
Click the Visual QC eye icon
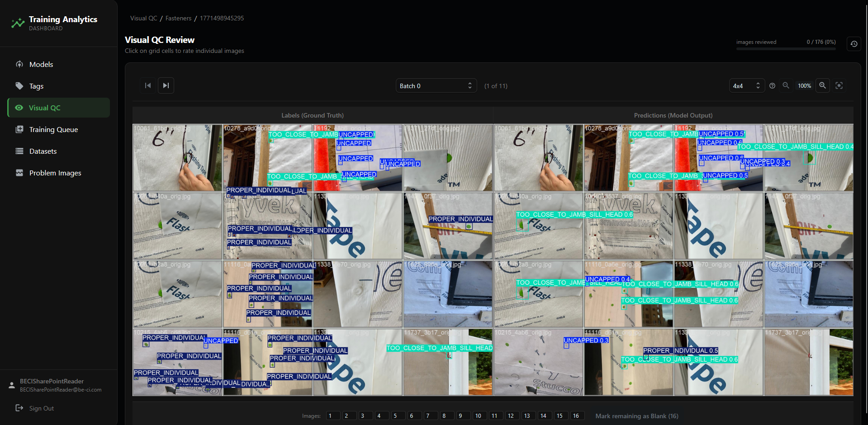coord(19,108)
